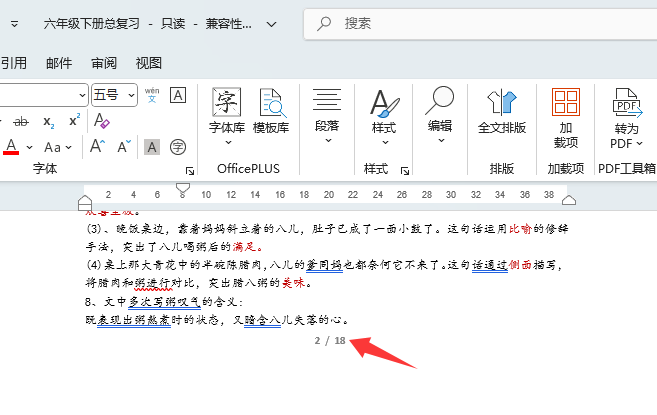
Task: Click the red word 美味 in the document
Action: pos(293,283)
